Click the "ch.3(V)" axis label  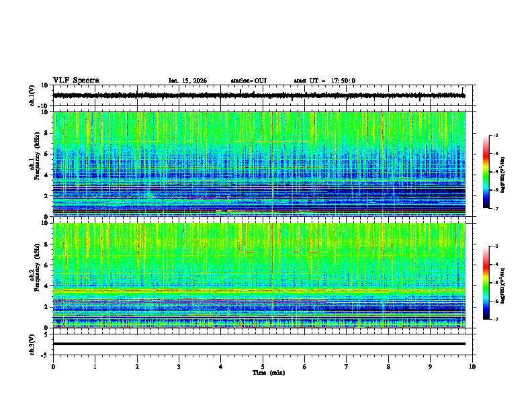(x=32, y=345)
